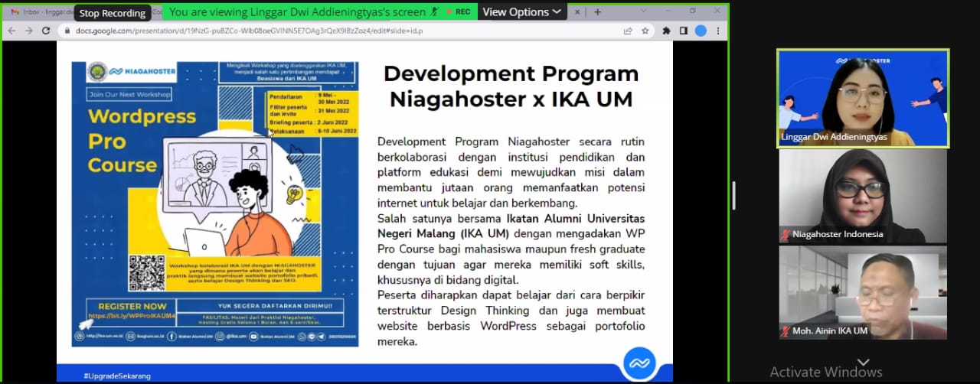Open the Chrome profile avatar
This screenshot has width=980, height=384.
click(701, 31)
